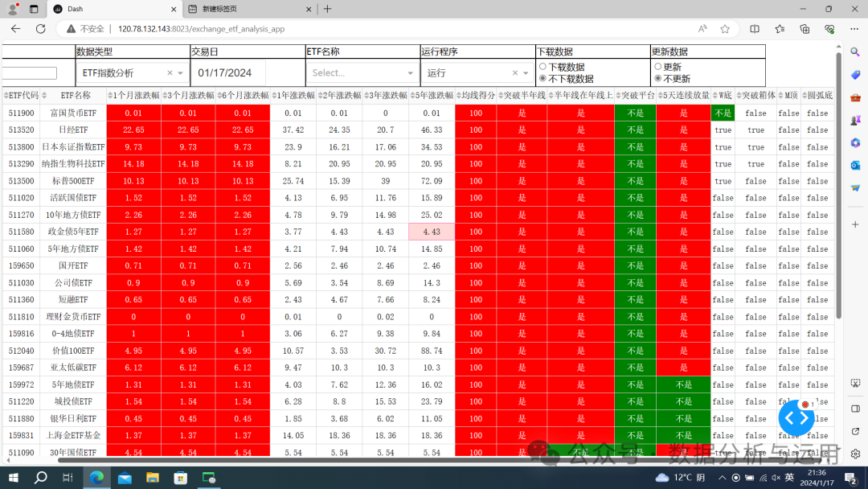Open sidebar settings gear icon
Image resolution: width=868 pixels, height=489 pixels.
[855, 454]
